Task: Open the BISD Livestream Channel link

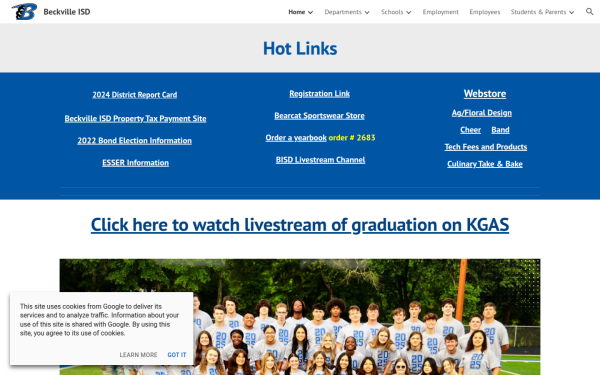Action: pyautogui.click(x=320, y=160)
